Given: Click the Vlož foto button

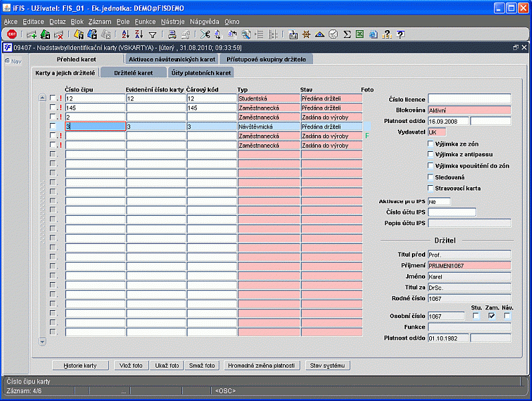Looking at the screenshot, I should tap(131, 366).
